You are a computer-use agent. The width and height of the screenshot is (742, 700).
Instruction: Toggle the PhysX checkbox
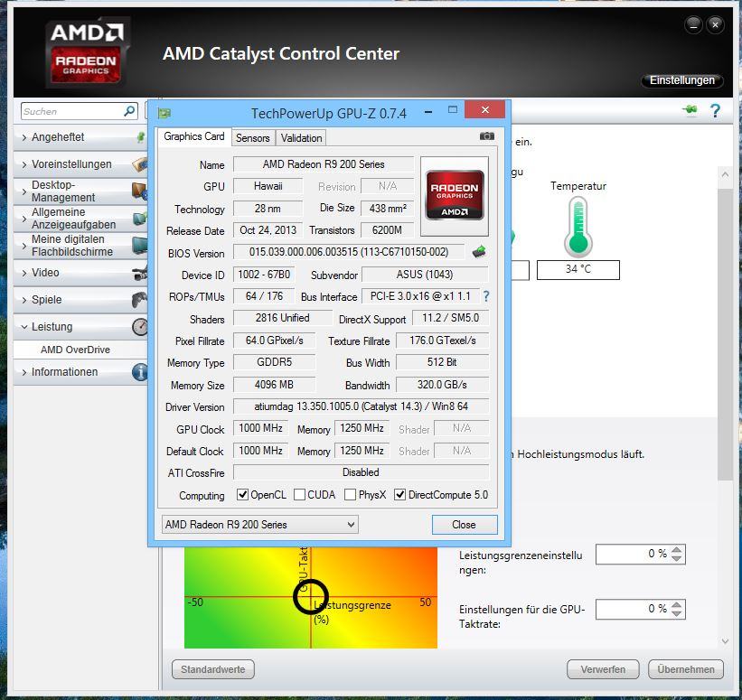coord(350,495)
